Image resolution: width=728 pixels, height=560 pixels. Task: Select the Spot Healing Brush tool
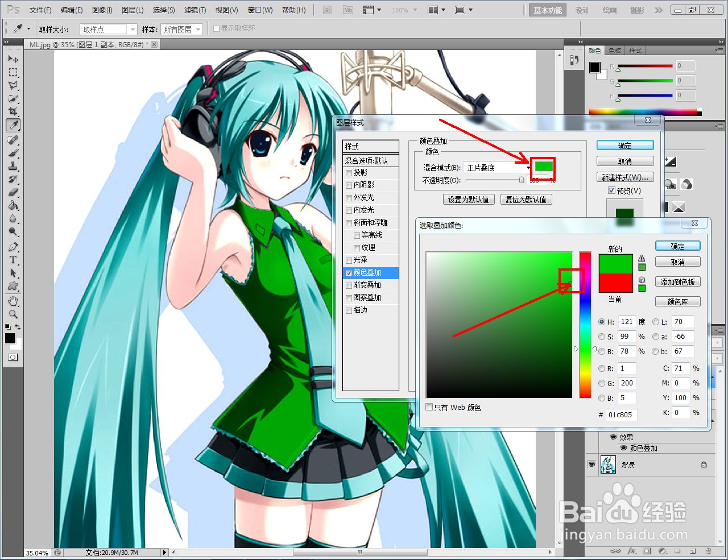click(x=13, y=140)
